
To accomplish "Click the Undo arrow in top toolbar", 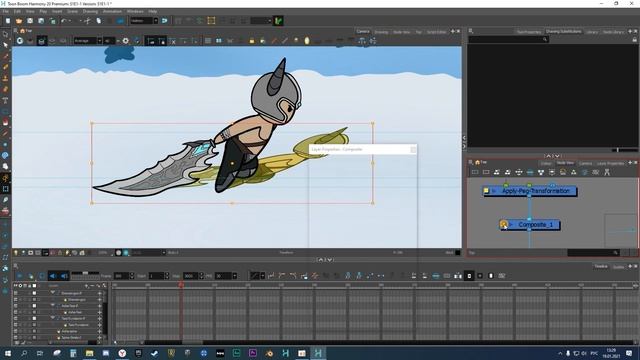I will [64, 21].
